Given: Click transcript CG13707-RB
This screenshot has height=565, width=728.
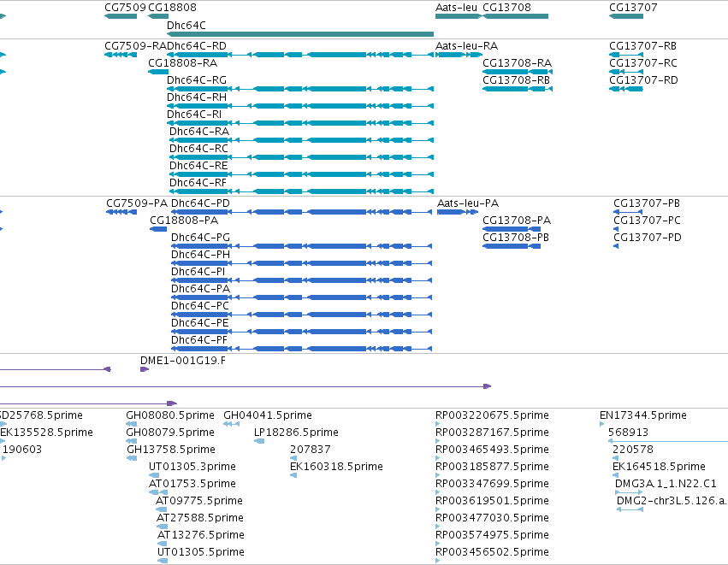Looking at the screenshot, I should (x=643, y=46).
